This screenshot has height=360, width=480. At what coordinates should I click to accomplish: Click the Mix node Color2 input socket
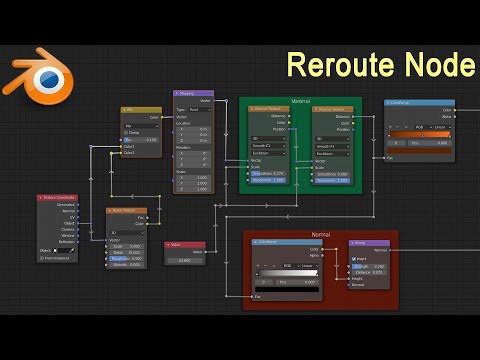tap(121, 153)
